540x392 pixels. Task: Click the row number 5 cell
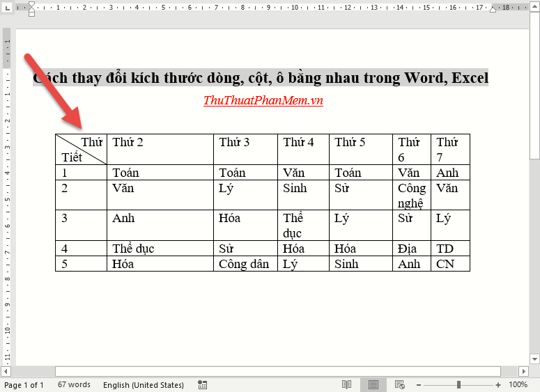pyautogui.click(x=82, y=264)
